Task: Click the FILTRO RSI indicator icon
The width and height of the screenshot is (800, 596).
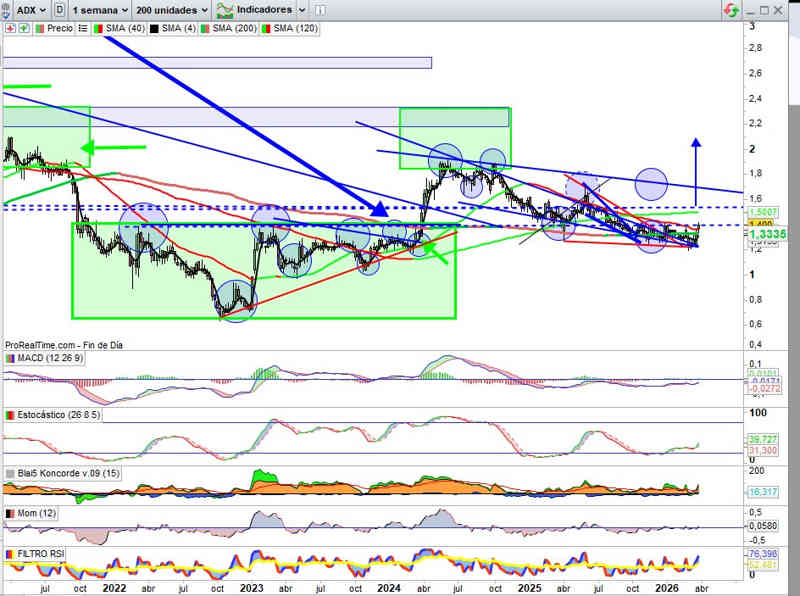Action: point(10,553)
